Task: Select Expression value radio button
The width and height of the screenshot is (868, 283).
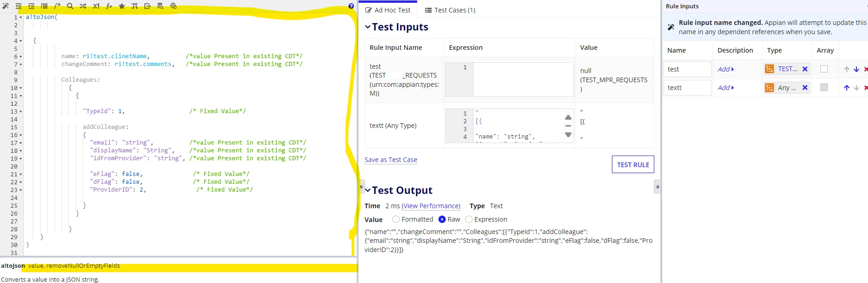Action: [x=469, y=219]
